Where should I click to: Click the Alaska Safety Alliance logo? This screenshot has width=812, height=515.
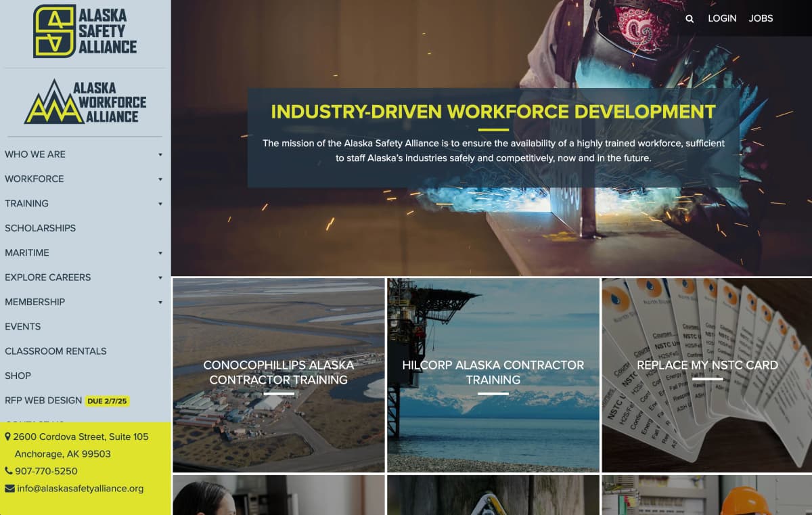pyautogui.click(x=85, y=31)
